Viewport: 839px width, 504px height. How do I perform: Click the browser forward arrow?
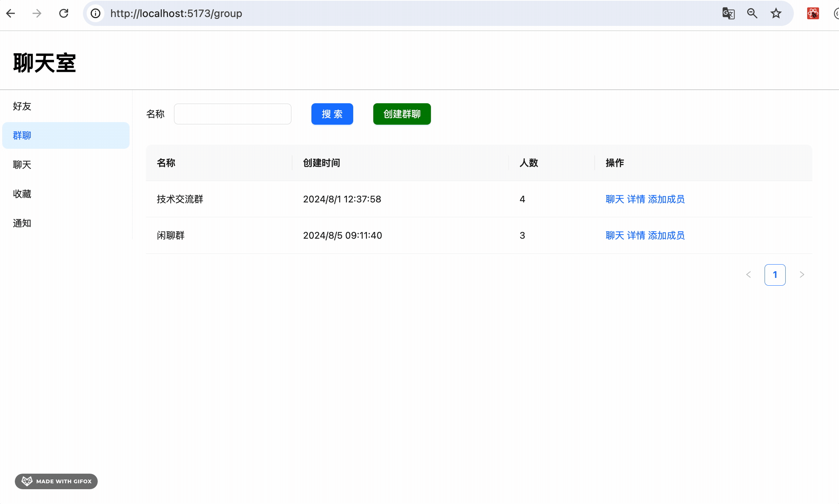click(x=37, y=14)
